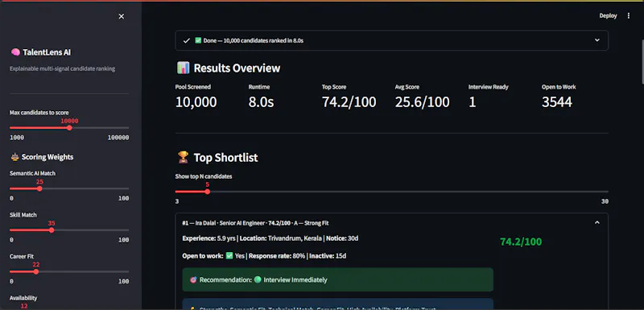644x310 pixels.
Task: Click the Open to work Yes check icon
Action: coord(229,256)
